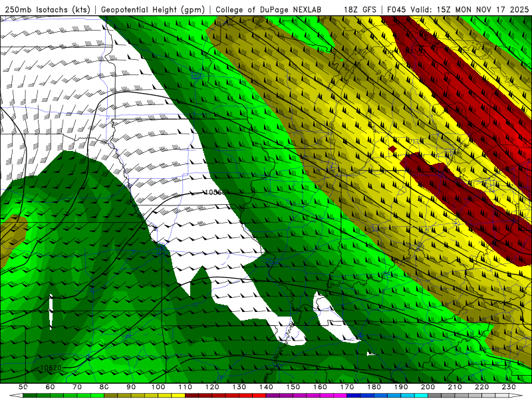The image size is (532, 399).
Task: Click the 'F045 Valid: 15Z MON NOV 17 2025' text
Action: pos(458,9)
